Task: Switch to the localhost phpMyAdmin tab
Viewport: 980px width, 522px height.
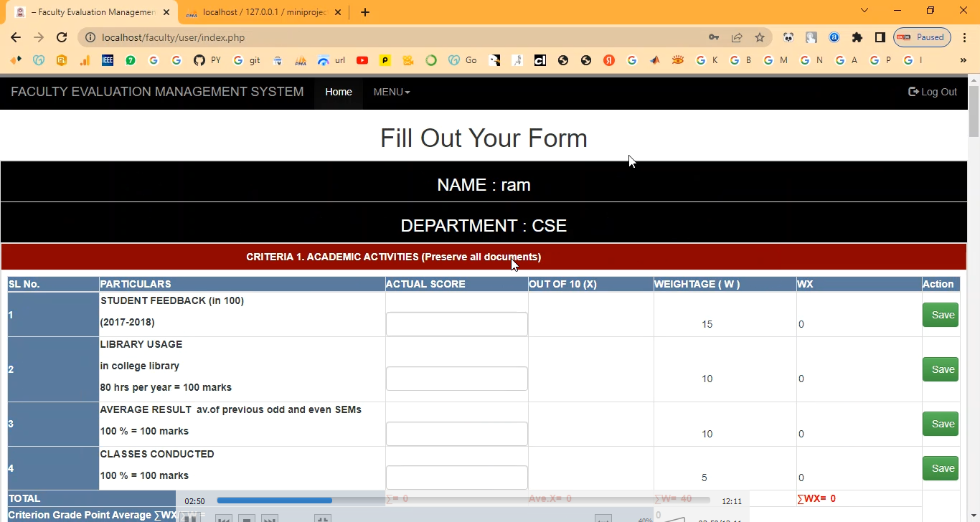Action: pos(264,12)
